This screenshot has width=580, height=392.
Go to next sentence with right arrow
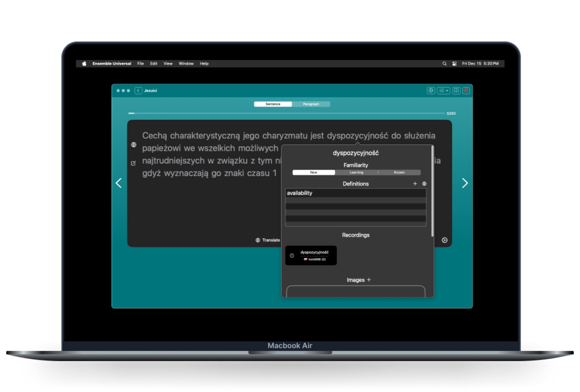click(465, 183)
